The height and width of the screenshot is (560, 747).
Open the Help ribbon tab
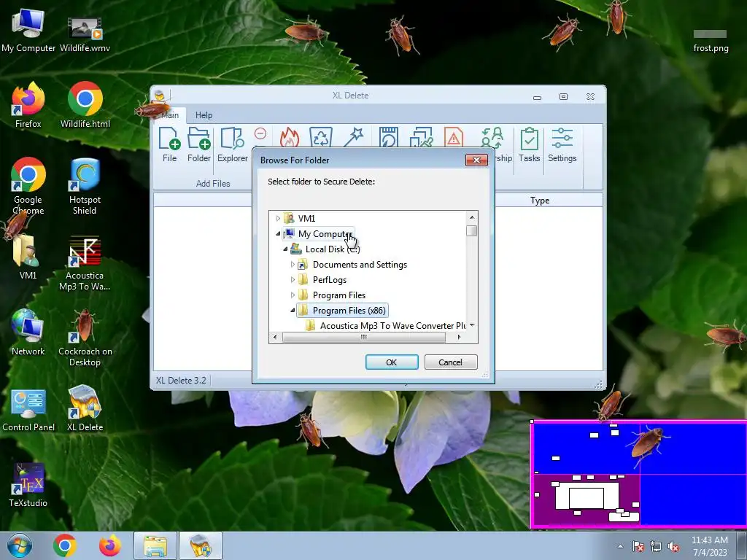204,114
